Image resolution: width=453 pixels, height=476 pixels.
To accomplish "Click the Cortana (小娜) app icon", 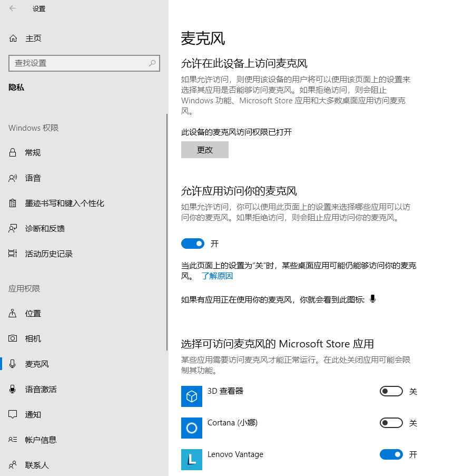I will pyautogui.click(x=192, y=428).
